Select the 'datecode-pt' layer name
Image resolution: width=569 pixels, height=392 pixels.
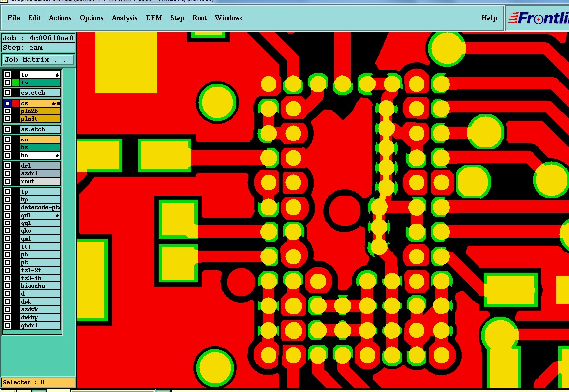coord(40,207)
